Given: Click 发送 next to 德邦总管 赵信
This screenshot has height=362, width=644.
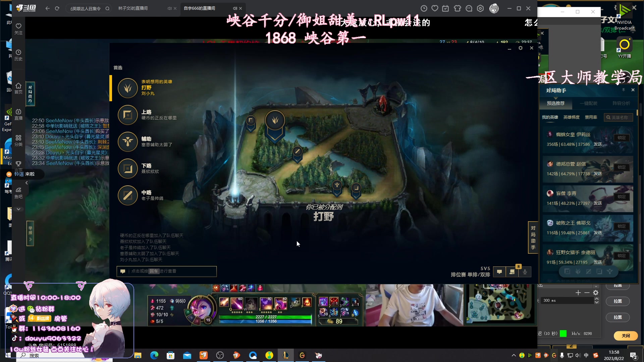Looking at the screenshot, I should (597, 174).
